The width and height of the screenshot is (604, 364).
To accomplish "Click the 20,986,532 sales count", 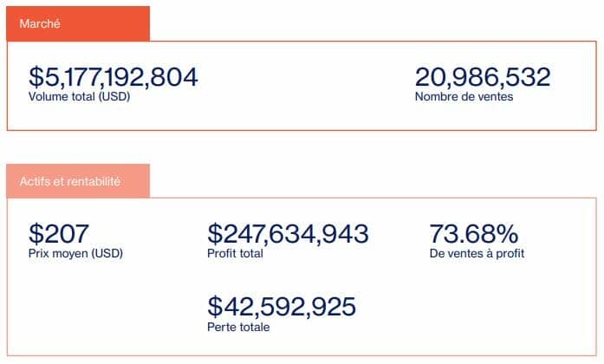I will click(483, 77).
